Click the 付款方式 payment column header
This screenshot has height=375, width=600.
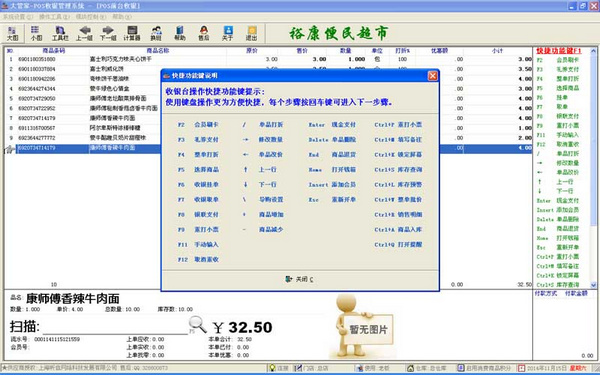pyautogui.click(x=546, y=293)
